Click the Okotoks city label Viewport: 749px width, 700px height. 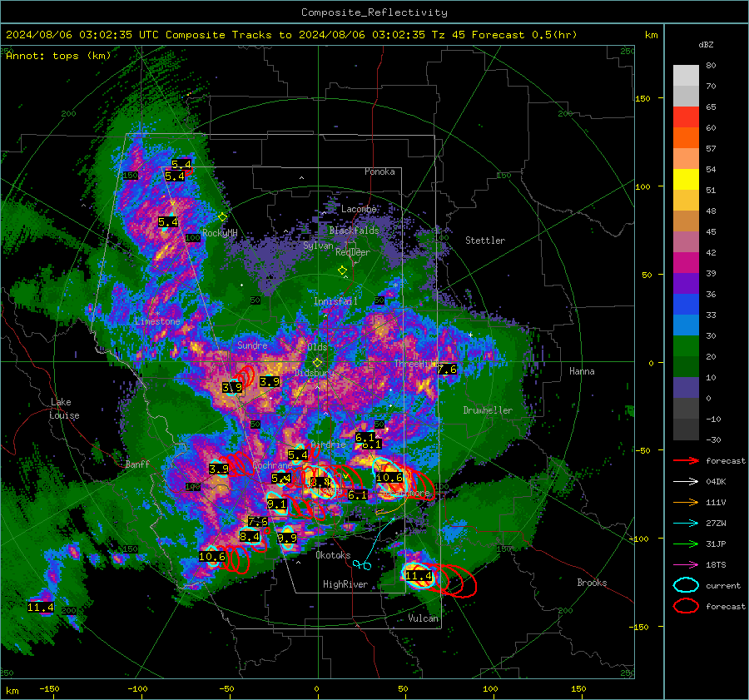[x=333, y=555]
